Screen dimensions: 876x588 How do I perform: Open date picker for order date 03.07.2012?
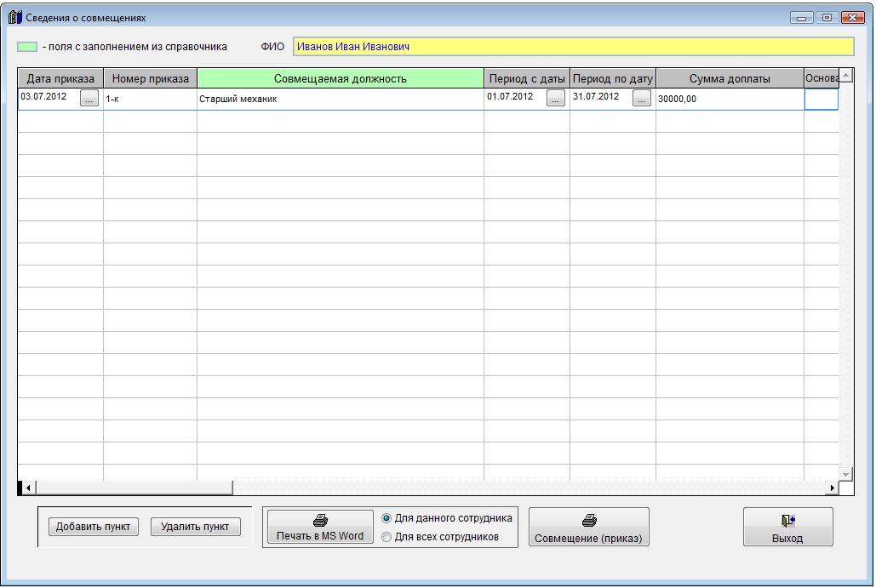click(89, 98)
